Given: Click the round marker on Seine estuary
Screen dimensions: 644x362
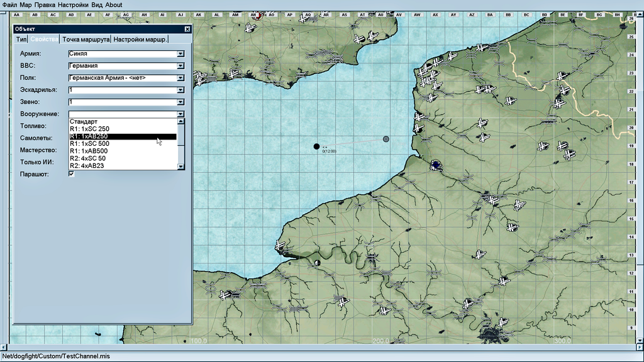Looking at the screenshot, I should pyautogui.click(x=317, y=263).
